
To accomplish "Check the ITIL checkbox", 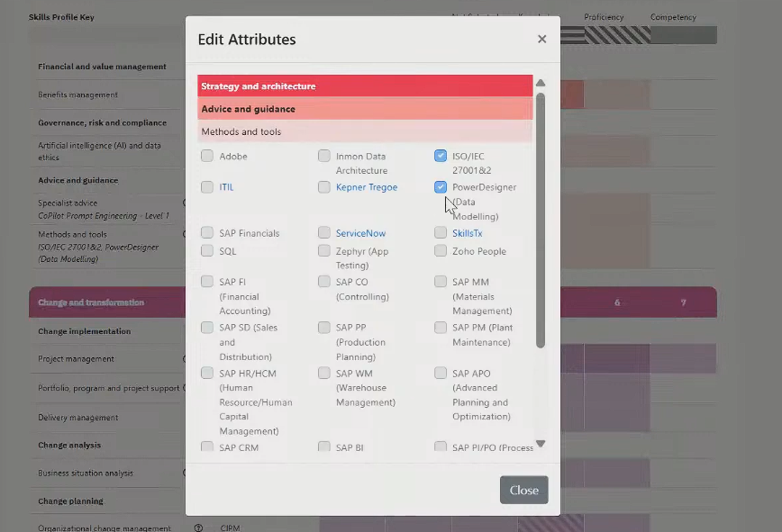I will pos(207,187).
